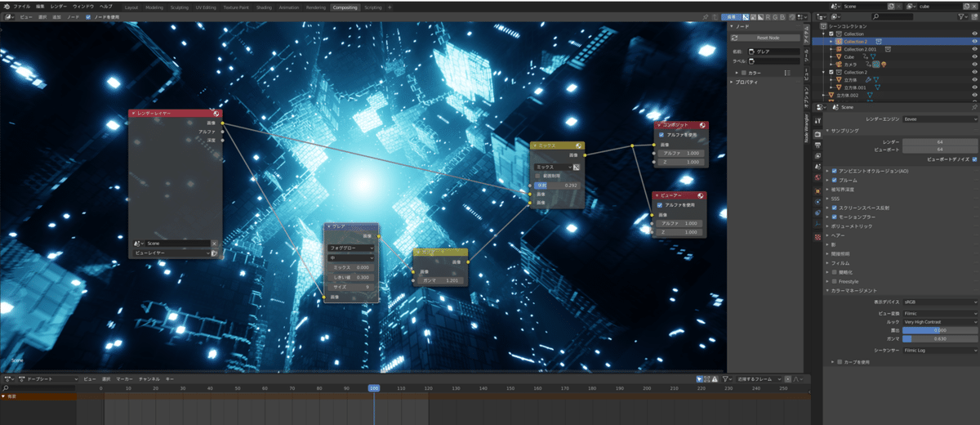This screenshot has width=980, height=425.
Task: Toggle アルファを使用 on Viewer node
Action: tap(661, 204)
